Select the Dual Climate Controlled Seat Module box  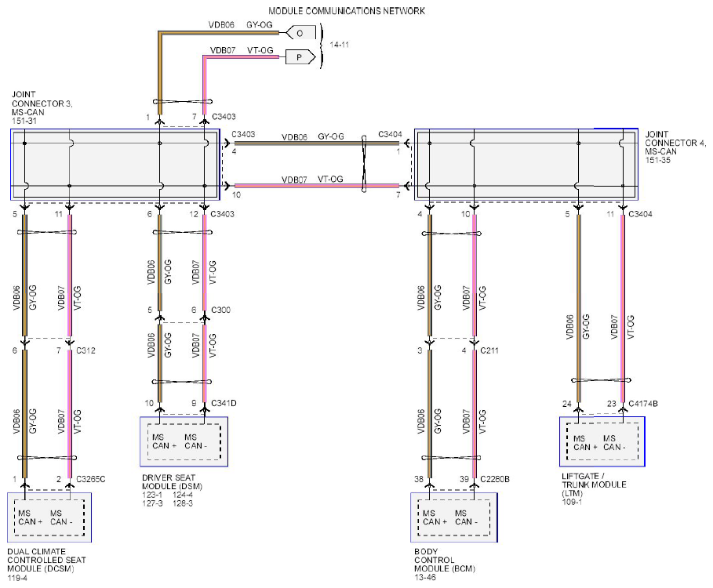pyautogui.click(x=49, y=517)
